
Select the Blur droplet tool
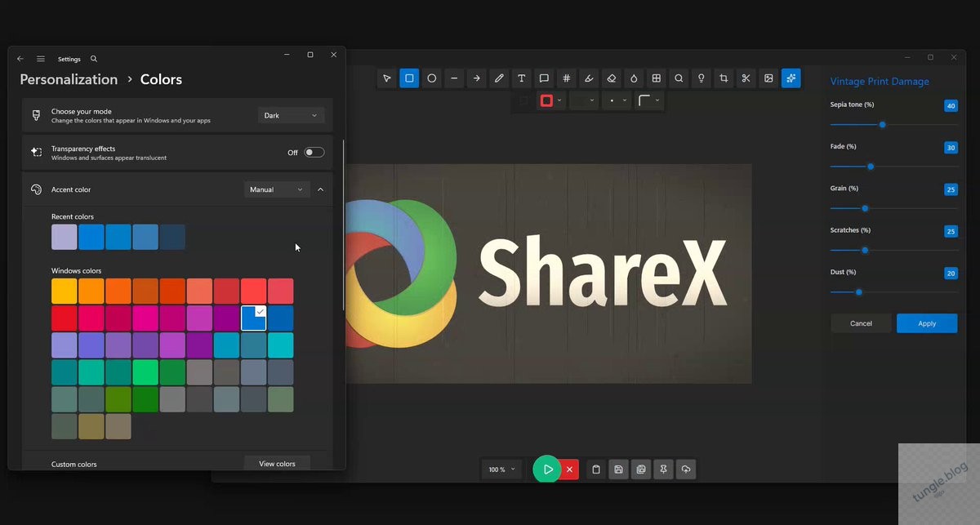coord(634,78)
